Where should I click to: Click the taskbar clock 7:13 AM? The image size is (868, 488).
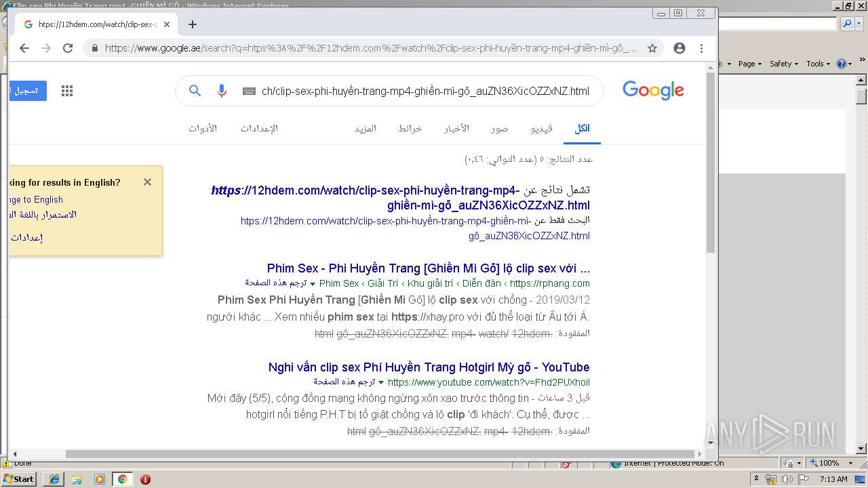[x=833, y=479]
